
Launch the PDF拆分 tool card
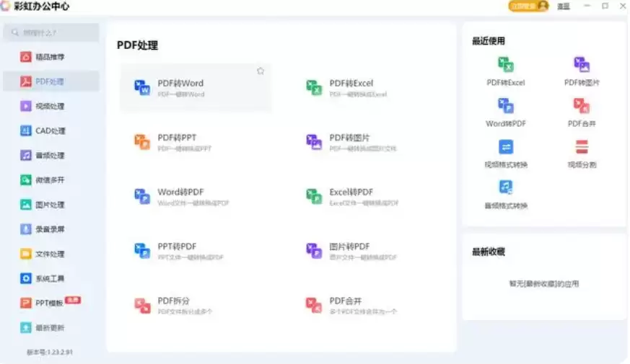(196, 306)
